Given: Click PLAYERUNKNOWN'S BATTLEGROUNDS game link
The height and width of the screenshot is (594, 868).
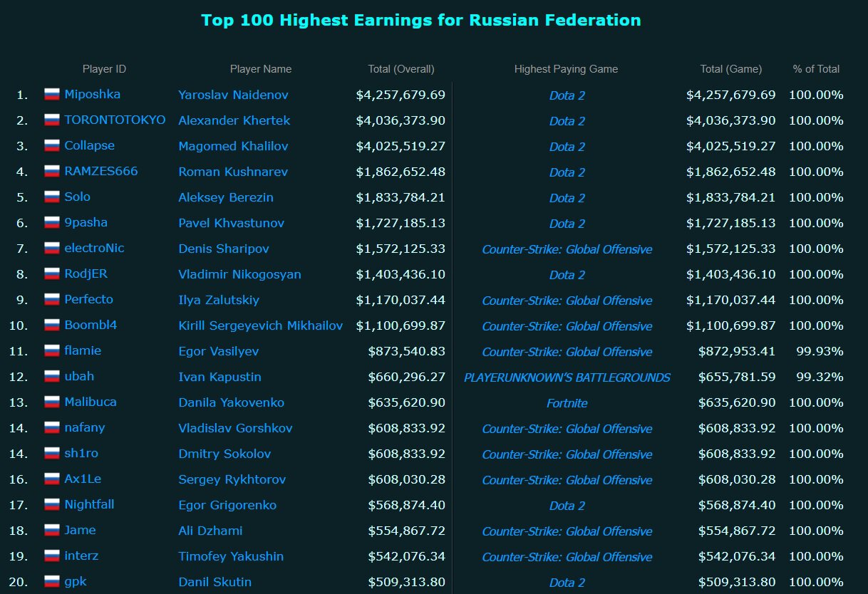Looking at the screenshot, I should 567,377.
